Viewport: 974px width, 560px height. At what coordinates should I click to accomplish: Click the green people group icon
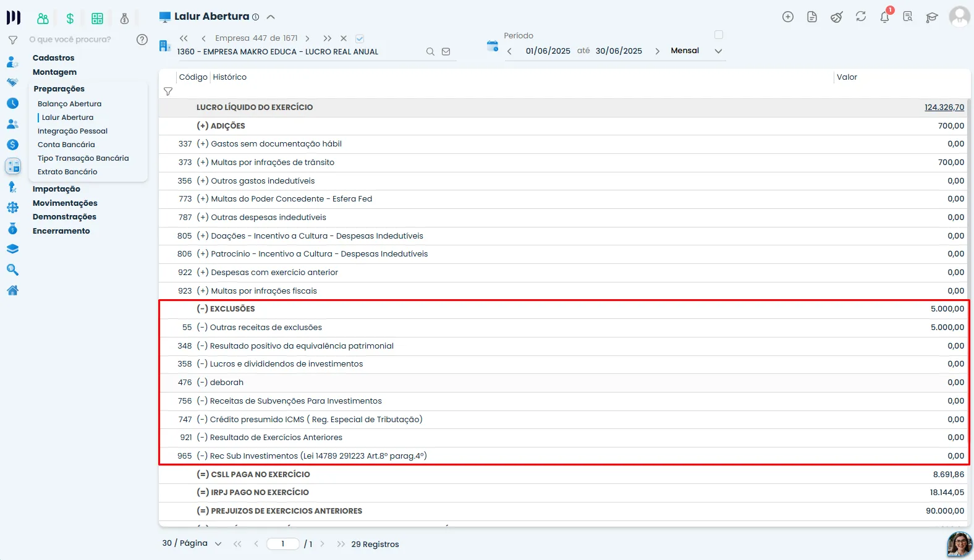pyautogui.click(x=43, y=19)
